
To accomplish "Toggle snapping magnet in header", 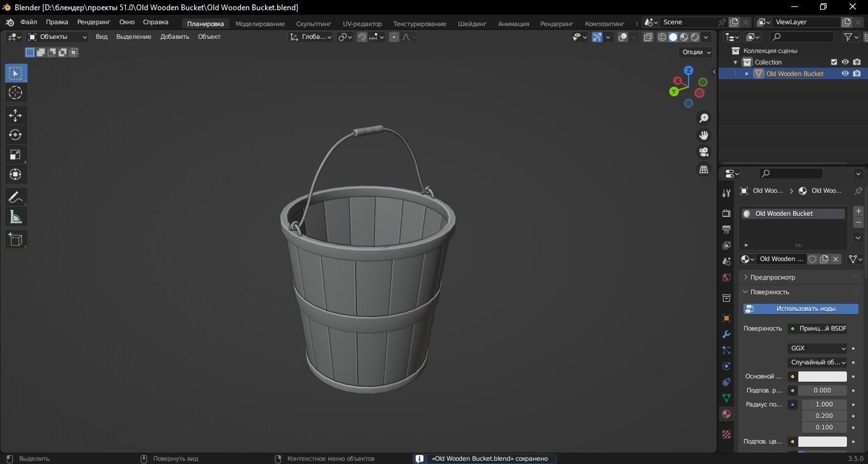I will pos(362,37).
